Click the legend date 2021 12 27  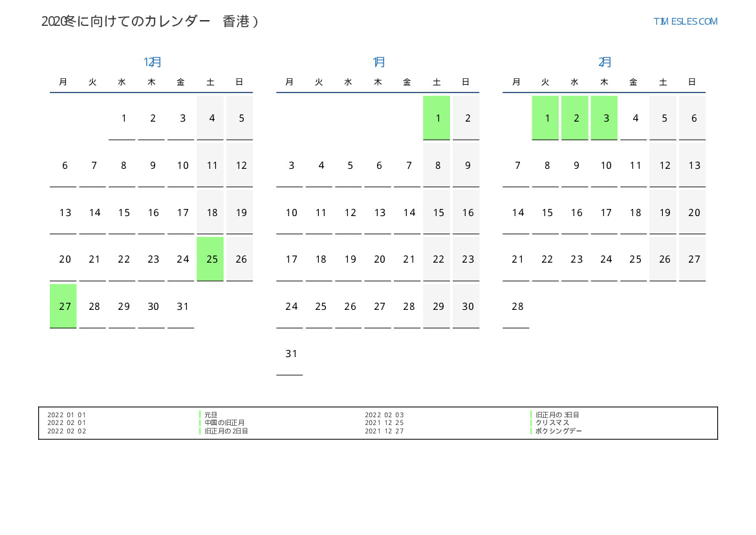[384, 431]
